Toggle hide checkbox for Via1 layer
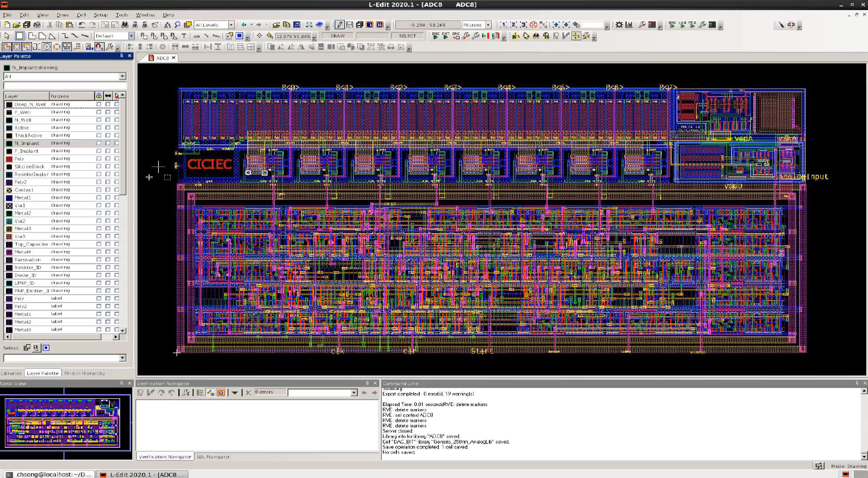 point(108,205)
